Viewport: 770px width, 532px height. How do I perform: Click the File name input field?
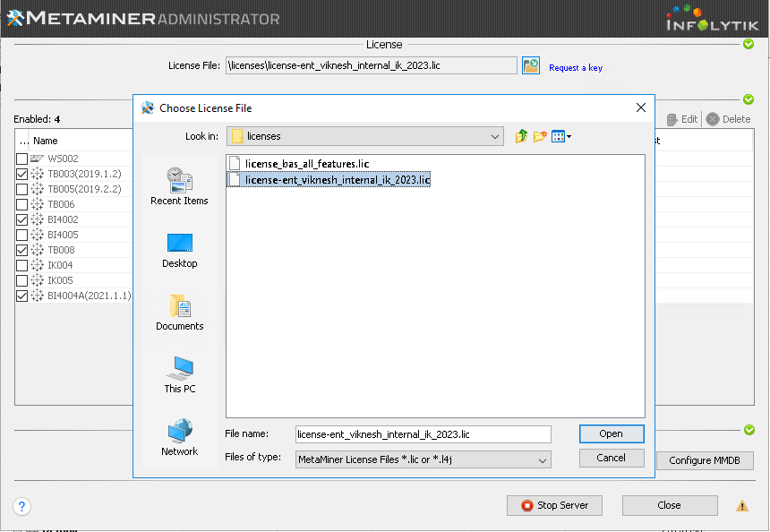click(x=423, y=434)
